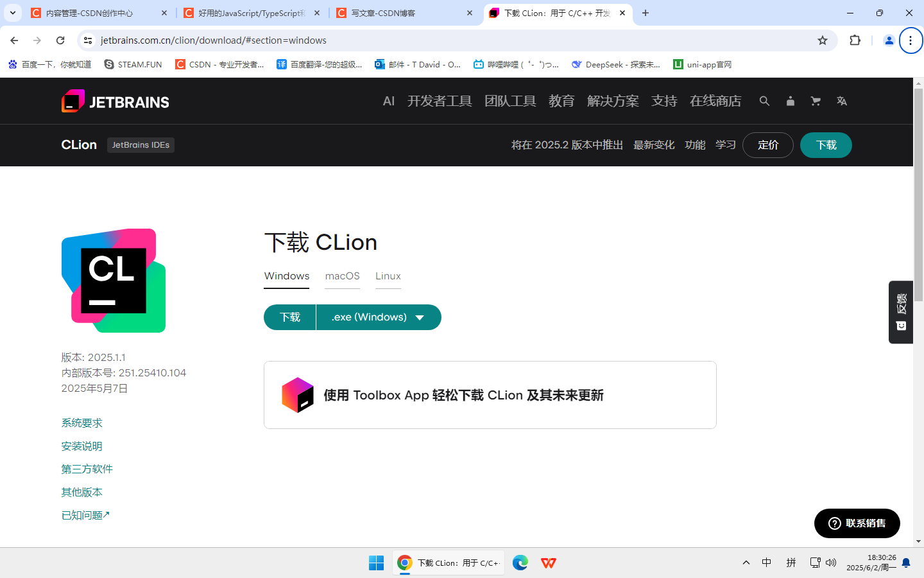This screenshot has width=924, height=578.
Task: Open 系统要求 link
Action: click(x=81, y=423)
